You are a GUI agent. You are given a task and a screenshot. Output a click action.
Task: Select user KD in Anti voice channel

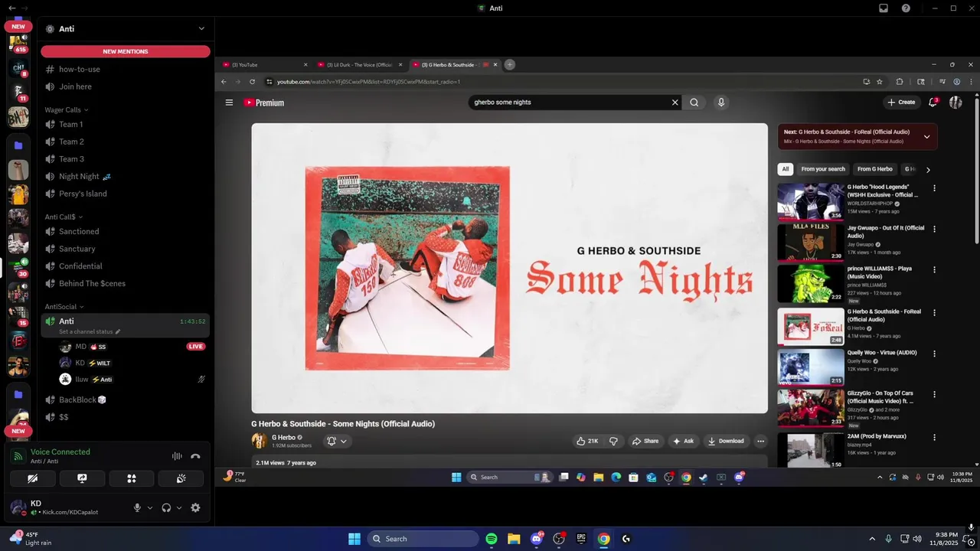click(x=132, y=363)
